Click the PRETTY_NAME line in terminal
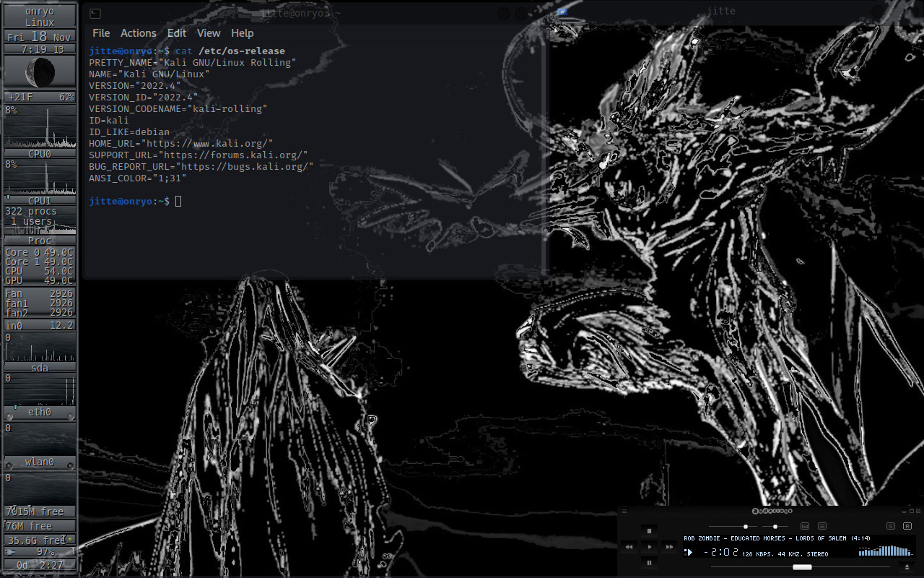This screenshot has height=578, width=924. coord(193,63)
